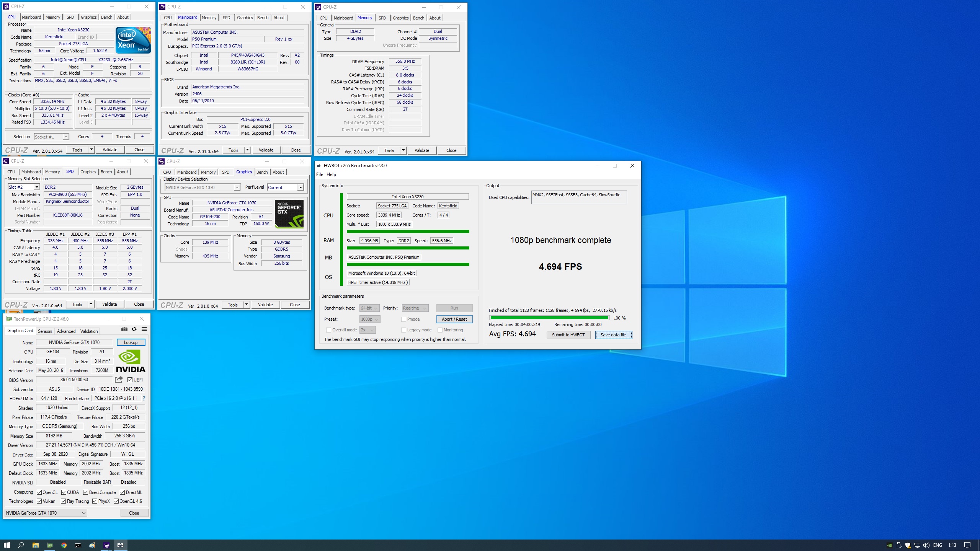Click the Abort / Reset button

click(x=454, y=319)
